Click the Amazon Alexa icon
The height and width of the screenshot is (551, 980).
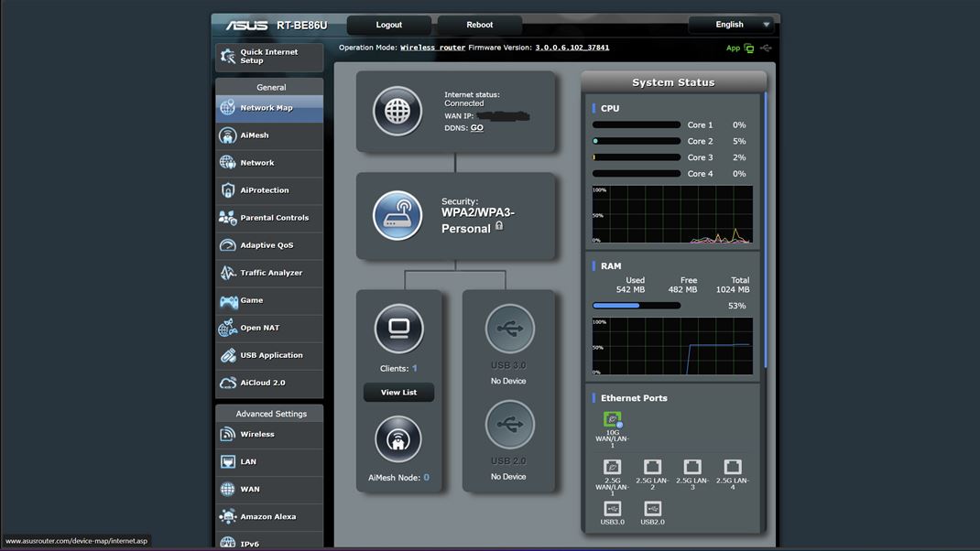[227, 516]
